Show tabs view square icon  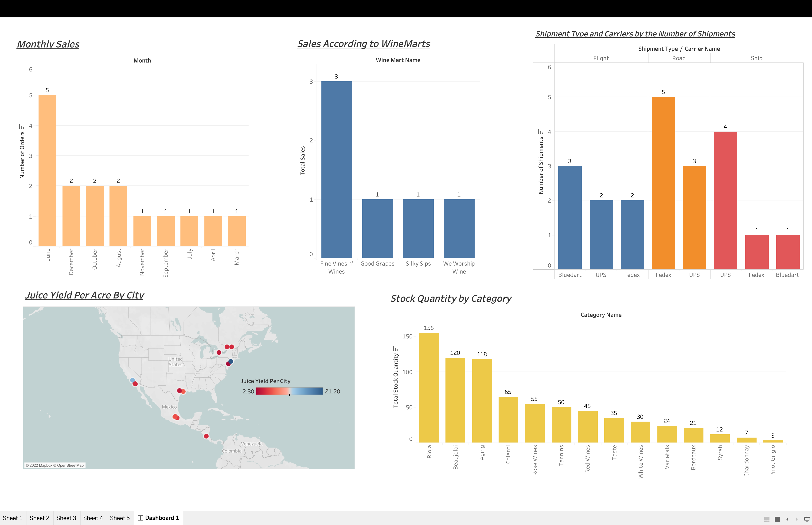point(777,519)
